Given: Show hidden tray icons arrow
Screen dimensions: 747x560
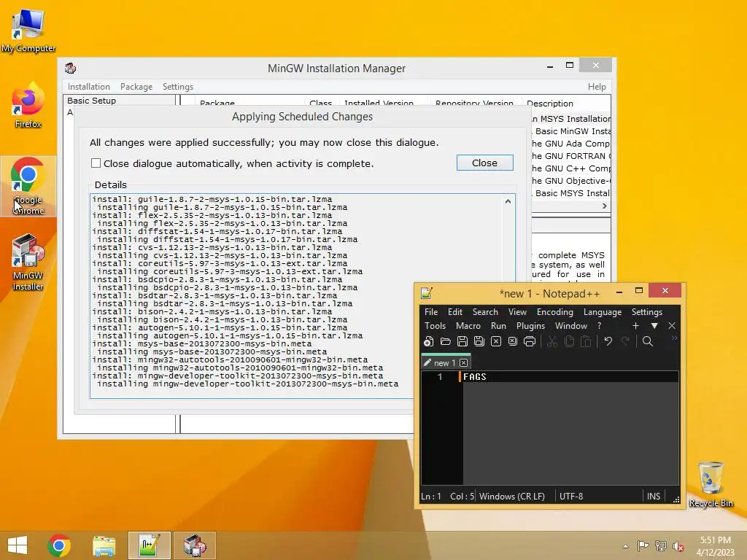Looking at the screenshot, I should tap(625, 546).
